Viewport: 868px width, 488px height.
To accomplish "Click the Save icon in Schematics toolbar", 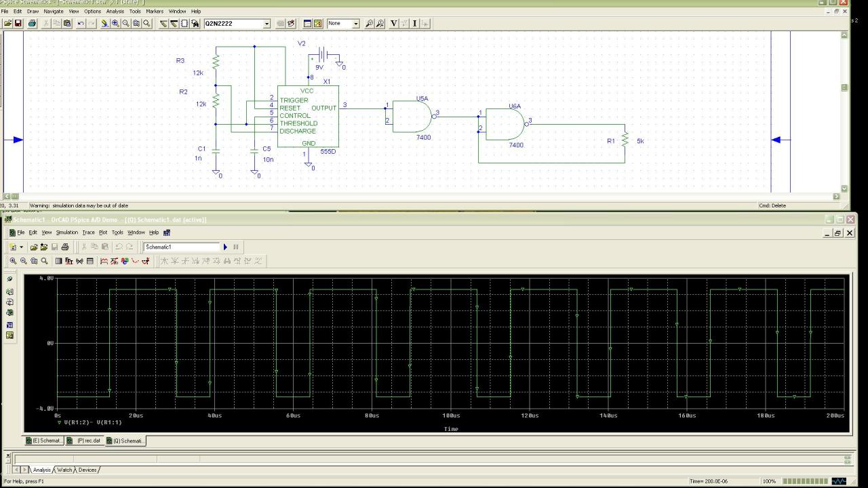I will (x=18, y=23).
